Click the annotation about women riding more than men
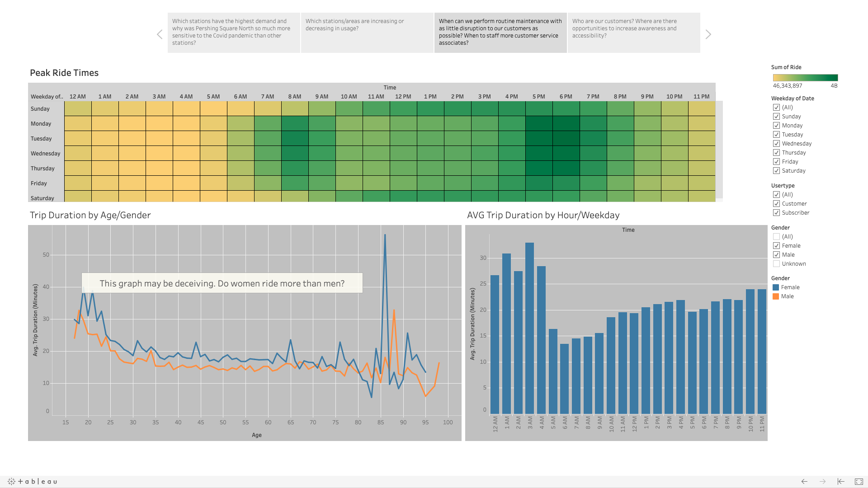Screen dimensions: 868x488 pyautogui.click(x=222, y=283)
